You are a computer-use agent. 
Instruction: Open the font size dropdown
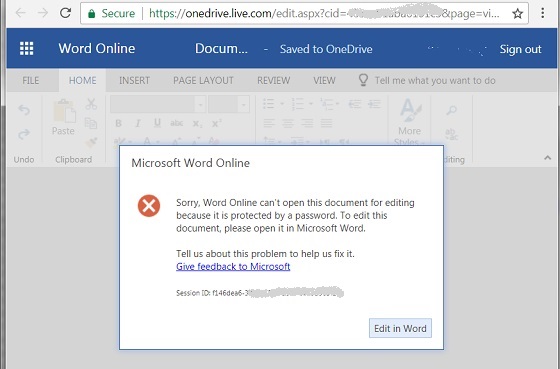[x=244, y=105]
